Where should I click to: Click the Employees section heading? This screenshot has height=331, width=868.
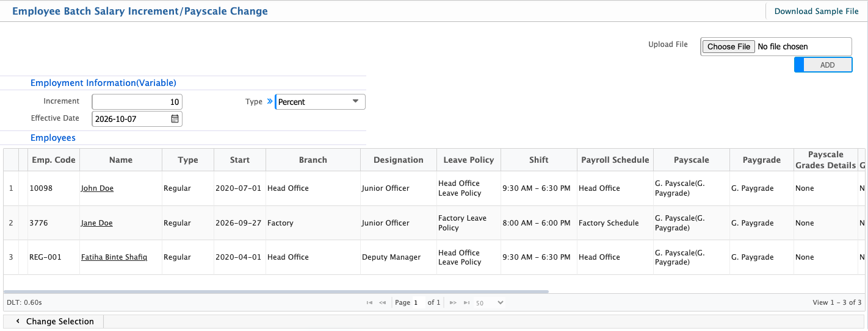(53, 138)
